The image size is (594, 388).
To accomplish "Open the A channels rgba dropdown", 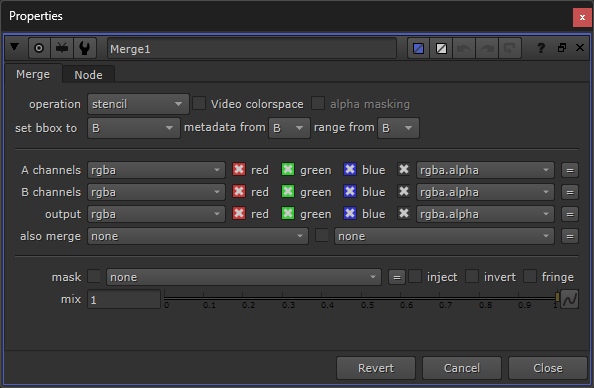I will [156, 170].
